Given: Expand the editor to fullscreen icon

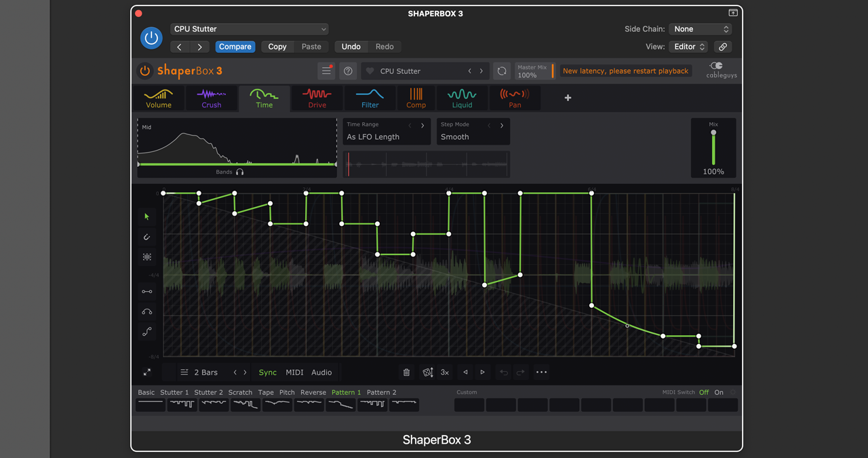Looking at the screenshot, I should click(147, 373).
